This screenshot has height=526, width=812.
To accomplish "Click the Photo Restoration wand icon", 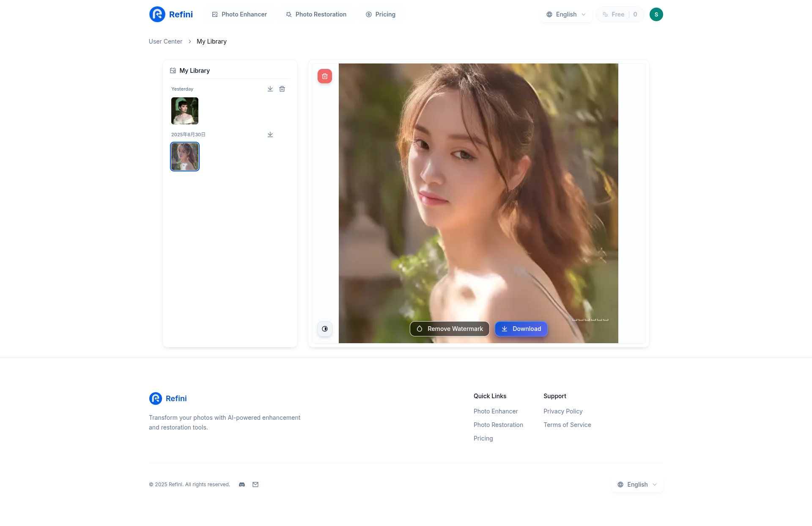I will click(x=289, y=14).
